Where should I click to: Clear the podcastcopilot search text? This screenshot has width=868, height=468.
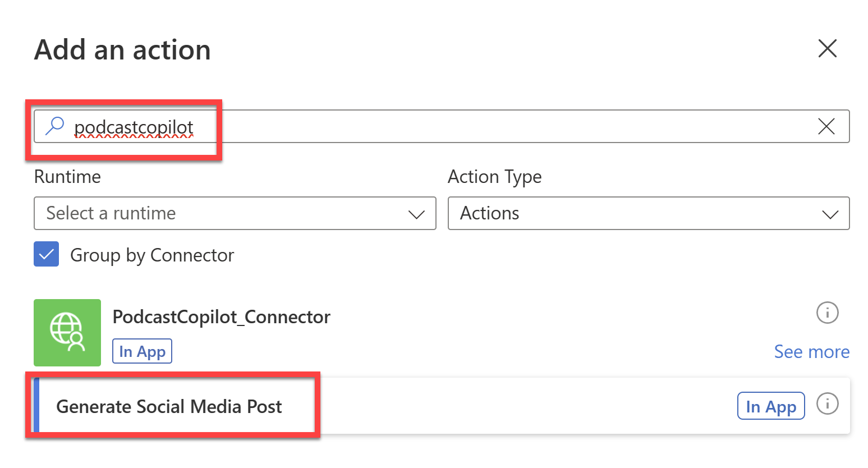pos(826,126)
